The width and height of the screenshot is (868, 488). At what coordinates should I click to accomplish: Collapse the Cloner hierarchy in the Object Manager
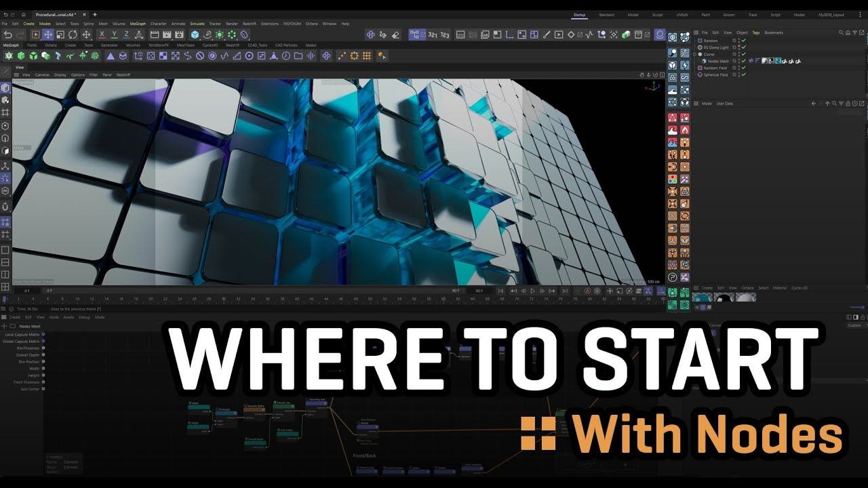[x=695, y=54]
